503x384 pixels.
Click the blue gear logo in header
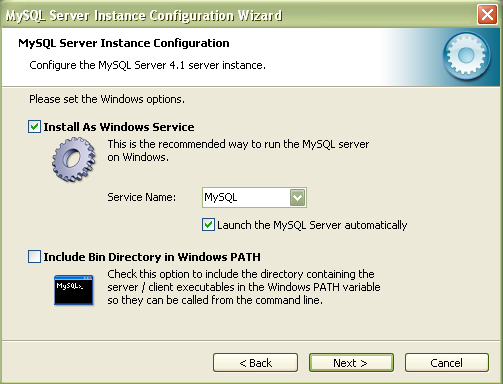point(466,56)
